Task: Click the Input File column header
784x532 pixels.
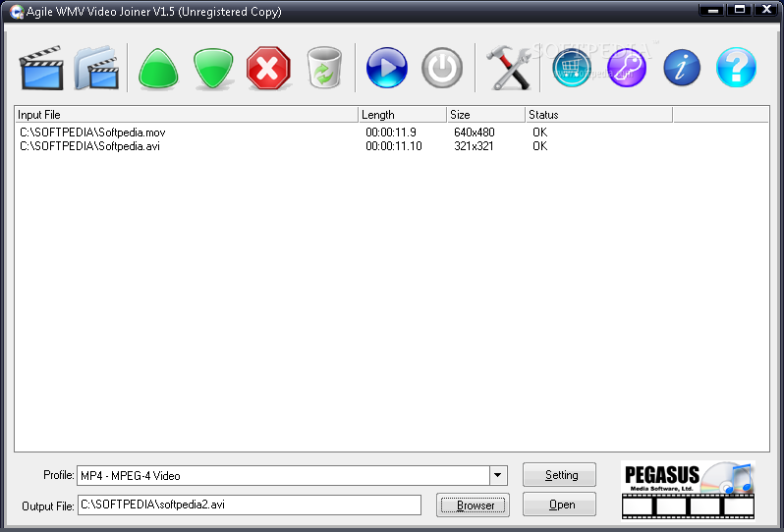Action: 186,115
